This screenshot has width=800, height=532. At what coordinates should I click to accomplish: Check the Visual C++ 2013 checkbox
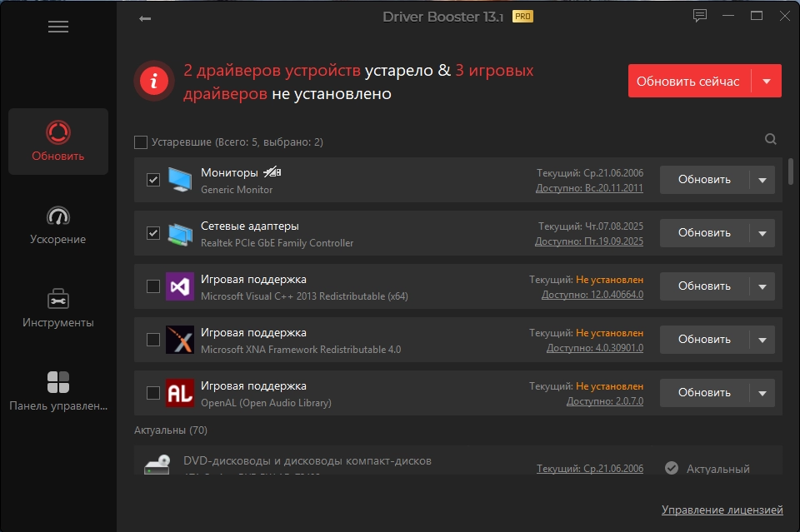tap(153, 286)
